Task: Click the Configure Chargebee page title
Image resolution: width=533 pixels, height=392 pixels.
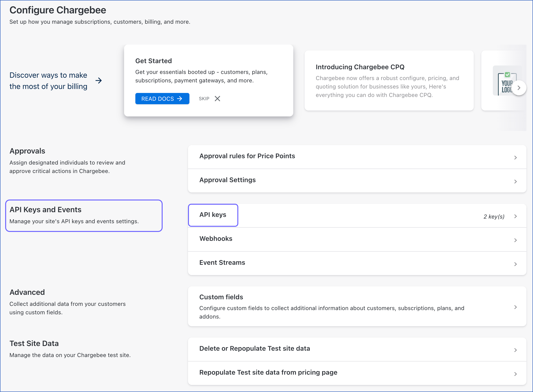Action: pyautogui.click(x=58, y=10)
